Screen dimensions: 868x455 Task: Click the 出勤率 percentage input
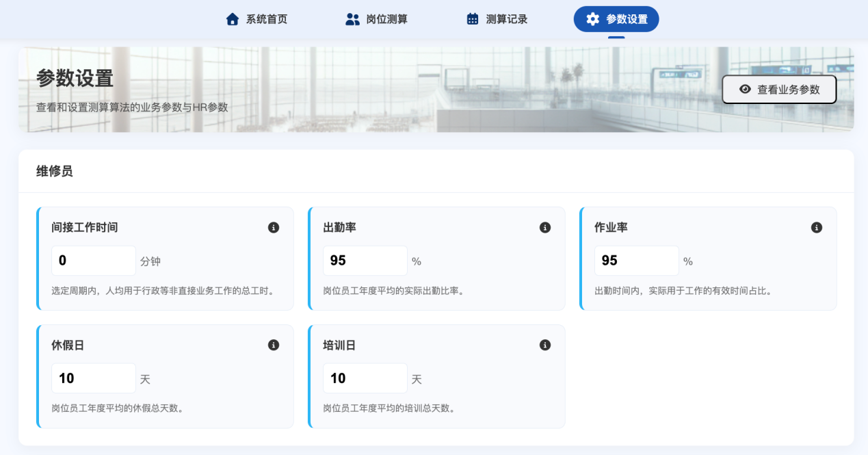point(365,261)
